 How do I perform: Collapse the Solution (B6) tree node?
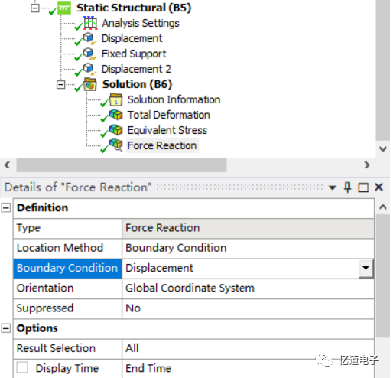61,84
